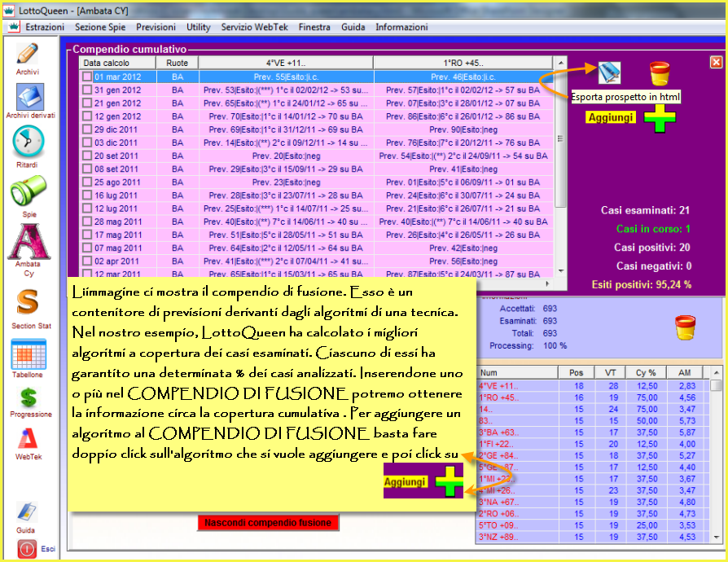The height and width of the screenshot is (562, 728).
Task: Click Esporta prospetto in html icon
Action: click(x=609, y=72)
